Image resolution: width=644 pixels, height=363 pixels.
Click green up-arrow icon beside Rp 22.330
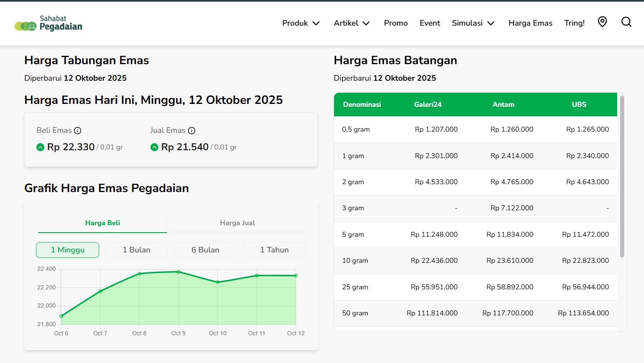click(x=40, y=147)
